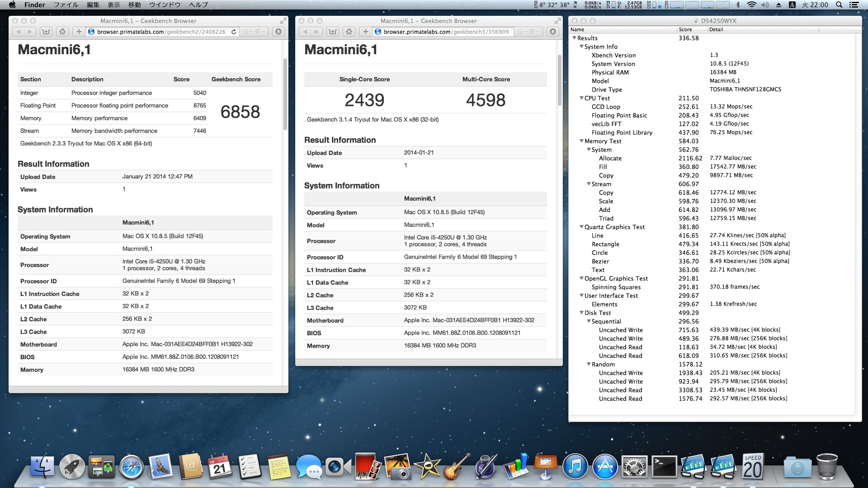Viewport: 868px width, 488px height.
Task: Collapse the Disk Test group
Action: point(581,313)
